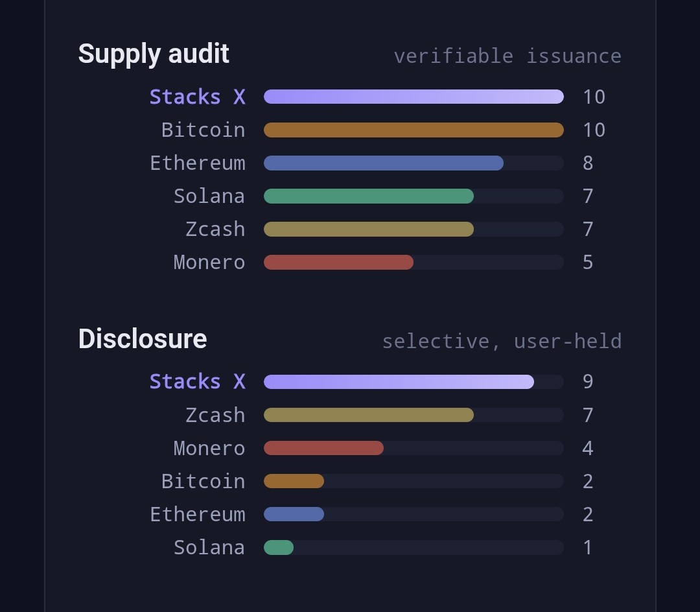Click Solana score 7 in Supply audit

point(588,196)
